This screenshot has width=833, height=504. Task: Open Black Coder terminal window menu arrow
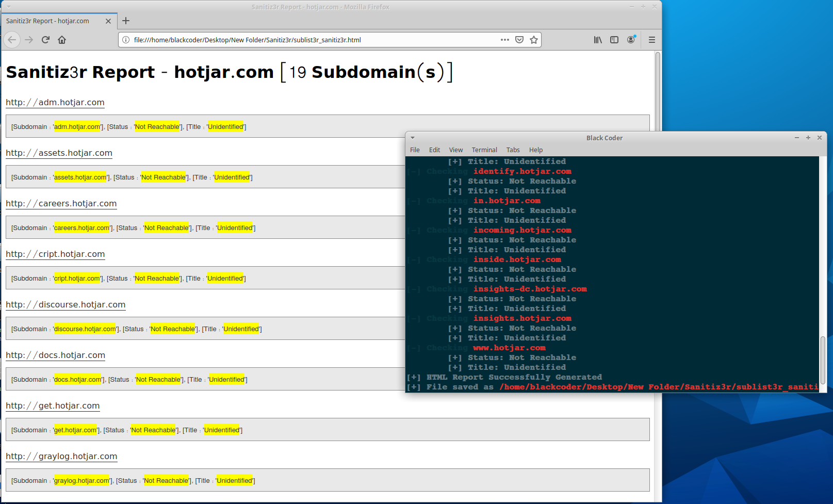(x=413, y=138)
